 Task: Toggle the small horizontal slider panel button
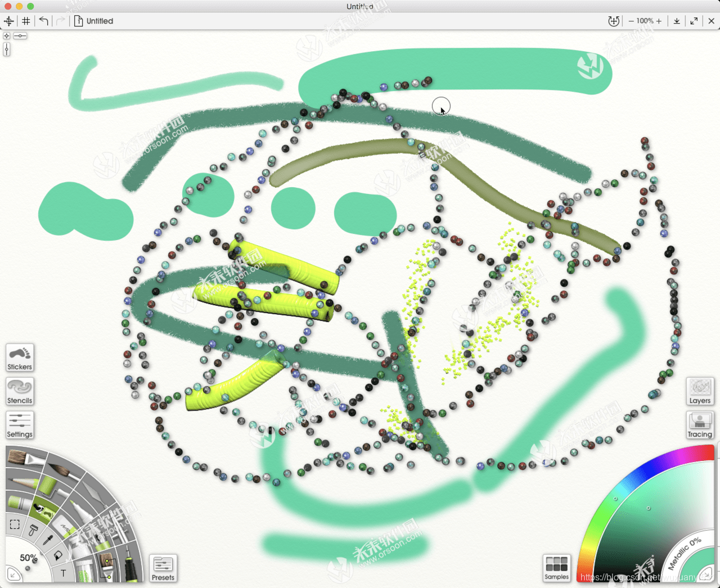[x=20, y=36]
